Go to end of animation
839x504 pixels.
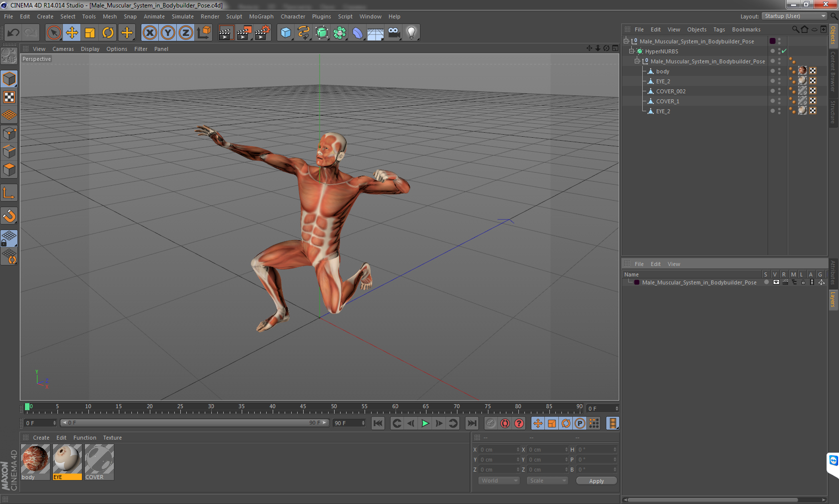(471, 423)
